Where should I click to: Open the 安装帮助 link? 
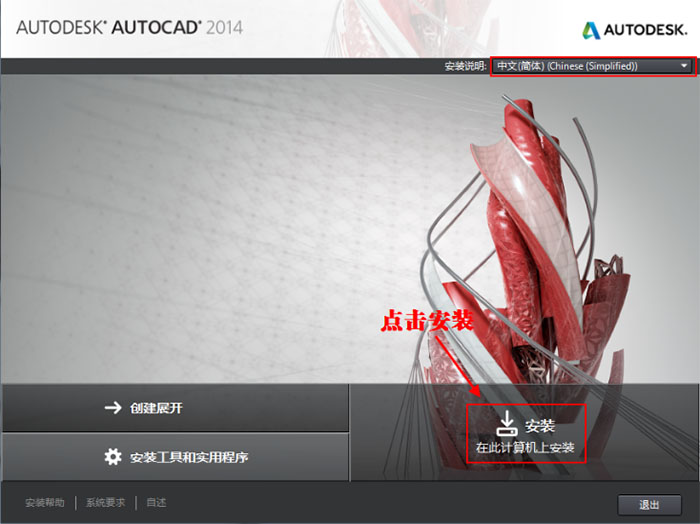(45, 503)
